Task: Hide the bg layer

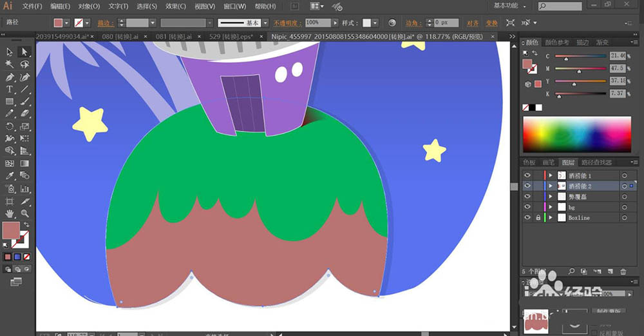Action: coord(527,207)
